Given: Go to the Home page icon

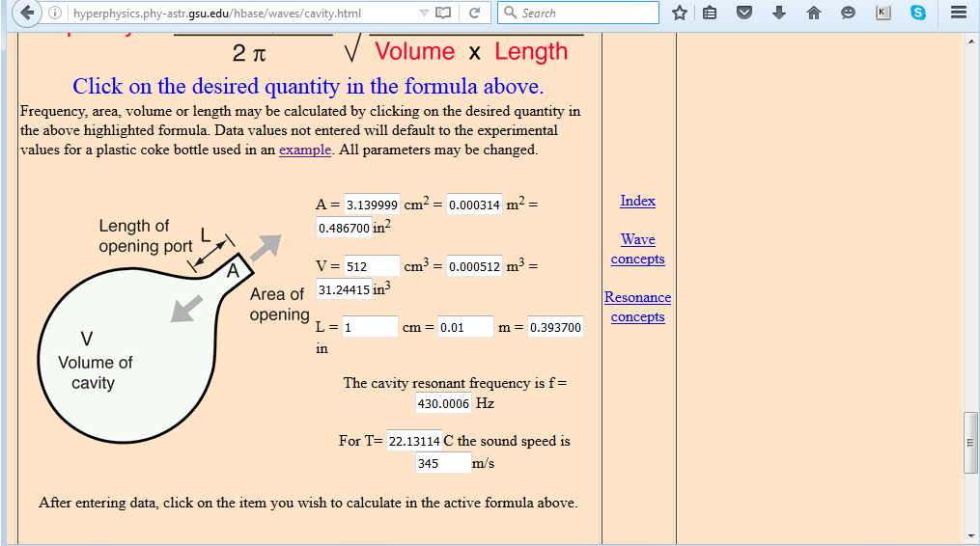Looking at the screenshot, I should [x=813, y=13].
